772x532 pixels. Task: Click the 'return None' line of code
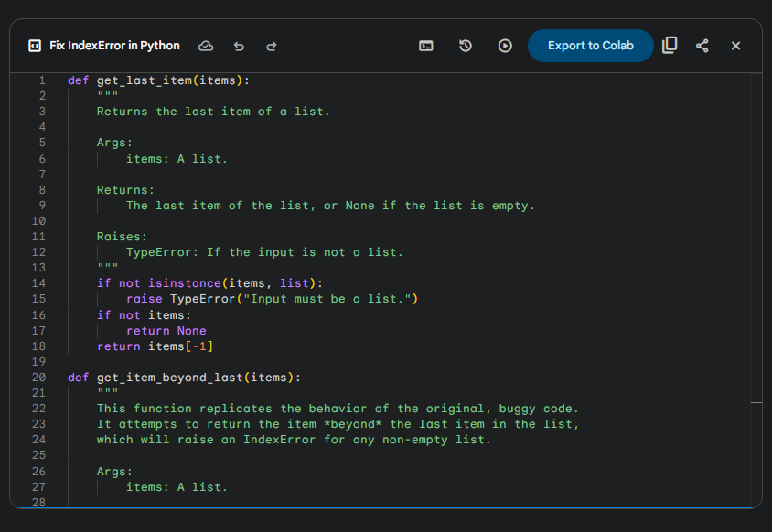166,331
